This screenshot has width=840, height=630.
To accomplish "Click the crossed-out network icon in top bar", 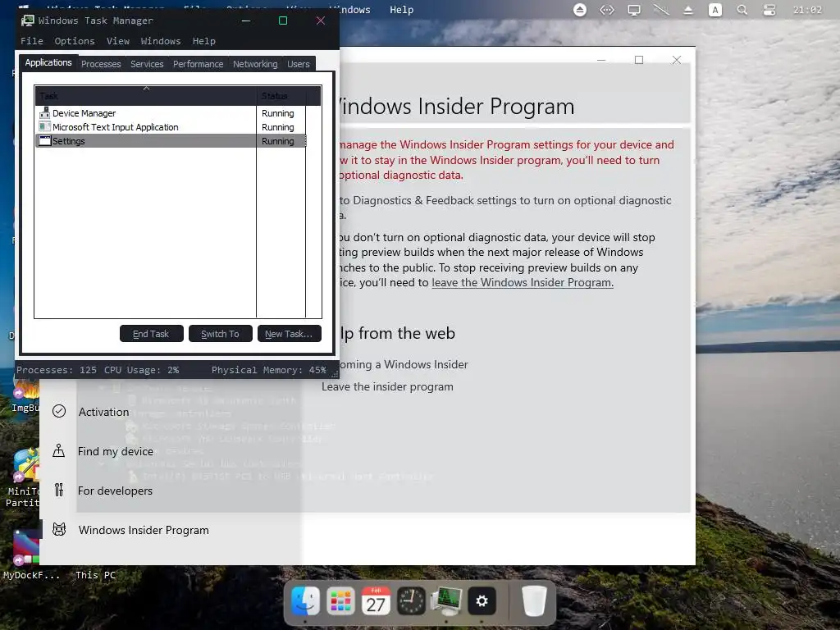I will [661, 10].
